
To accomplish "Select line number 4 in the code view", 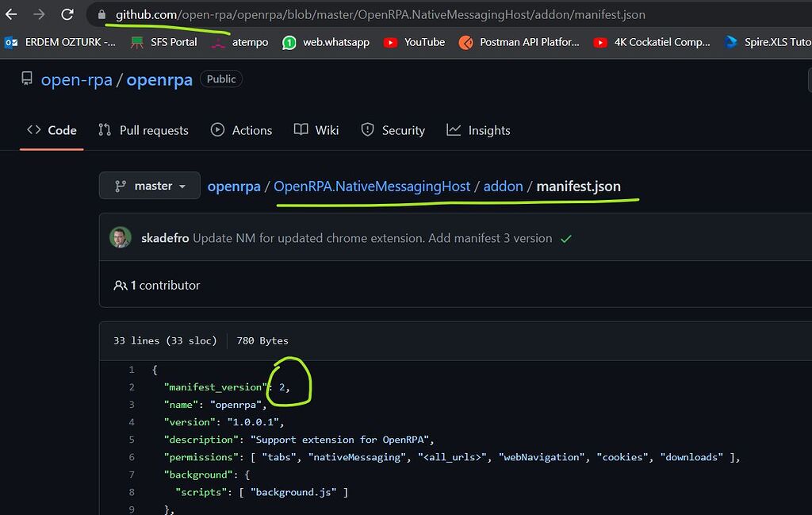I will [x=131, y=421].
